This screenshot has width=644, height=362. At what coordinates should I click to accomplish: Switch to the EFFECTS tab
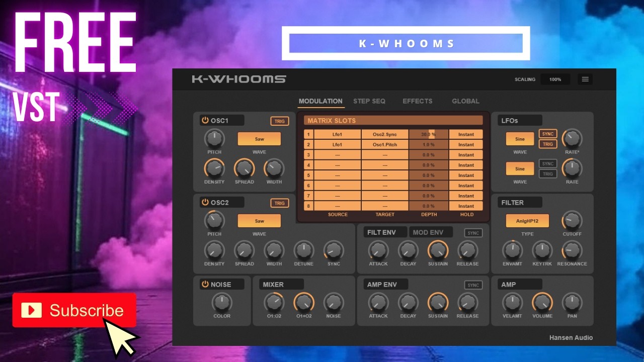tap(418, 101)
